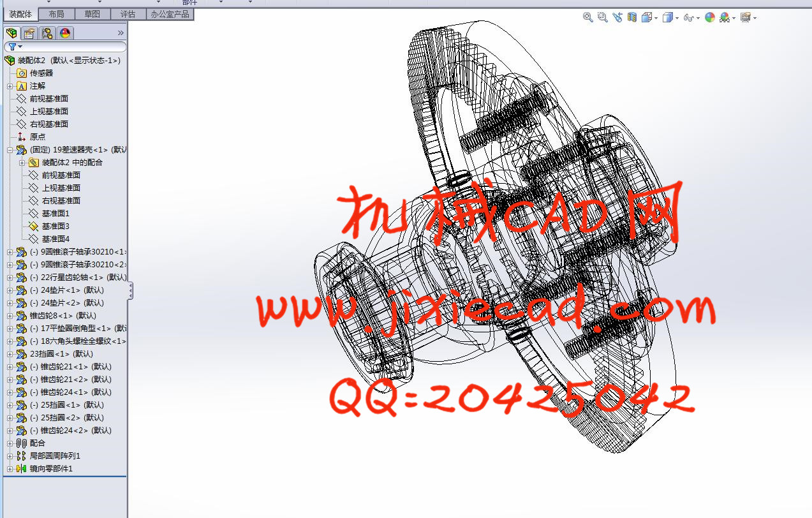The image size is (812, 518).
Task: Open the Display Style dropdown arrow
Action: pyautogui.click(x=677, y=18)
